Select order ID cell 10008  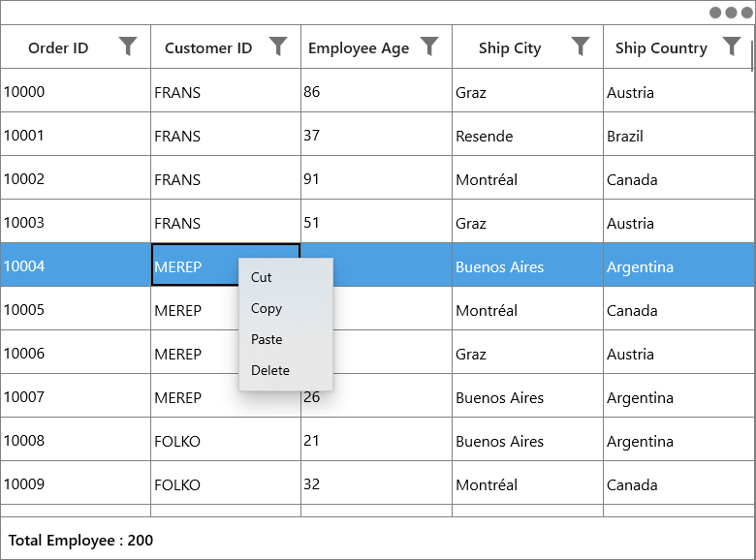[x=76, y=440]
